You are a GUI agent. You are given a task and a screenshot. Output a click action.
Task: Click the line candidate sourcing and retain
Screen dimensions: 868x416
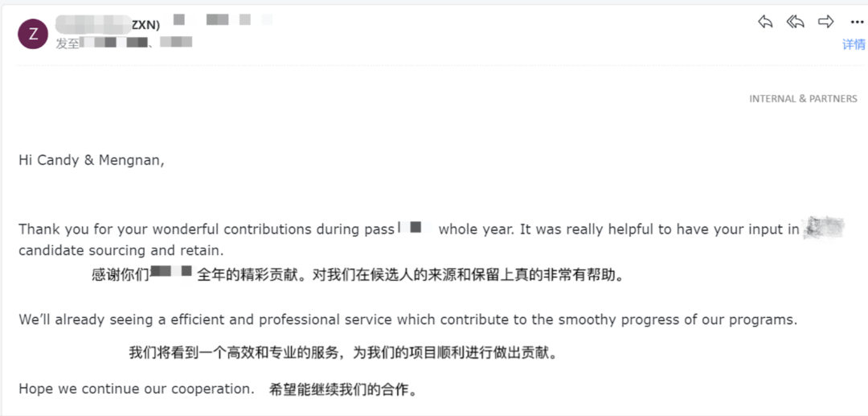(x=121, y=250)
